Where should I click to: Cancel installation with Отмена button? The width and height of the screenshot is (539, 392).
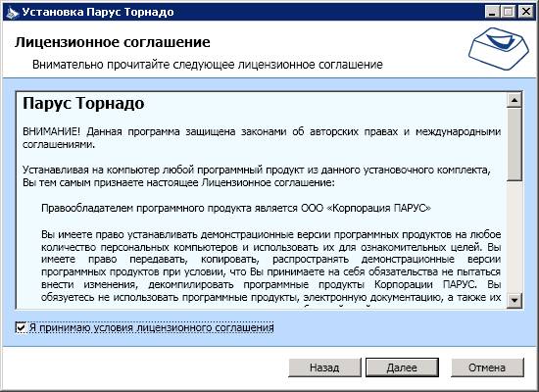click(x=487, y=367)
